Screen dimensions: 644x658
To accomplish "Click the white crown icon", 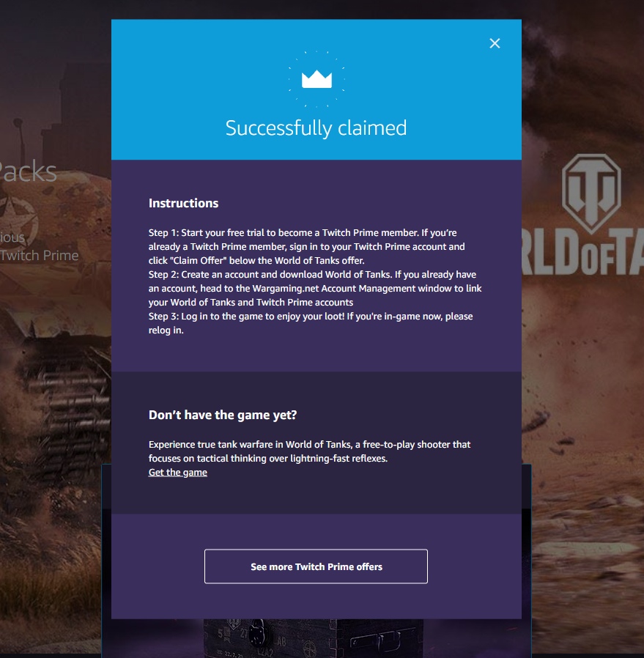I will (x=317, y=79).
